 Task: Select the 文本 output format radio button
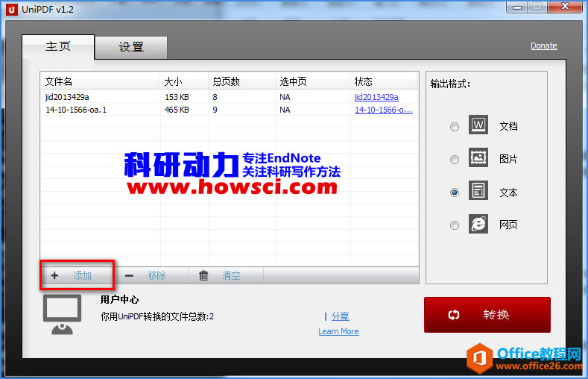click(x=454, y=192)
